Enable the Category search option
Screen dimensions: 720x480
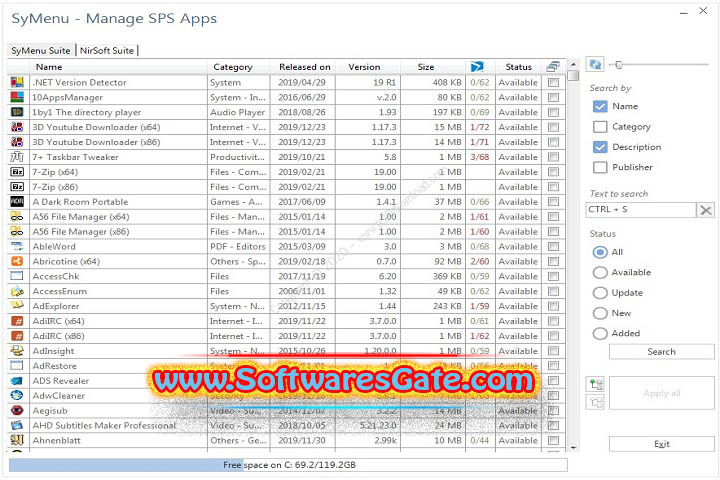pos(600,127)
